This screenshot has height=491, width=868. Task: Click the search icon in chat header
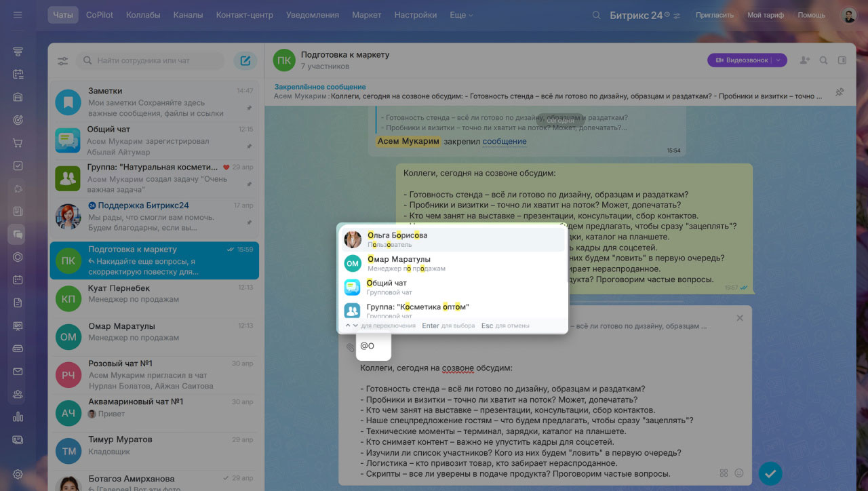pos(823,60)
